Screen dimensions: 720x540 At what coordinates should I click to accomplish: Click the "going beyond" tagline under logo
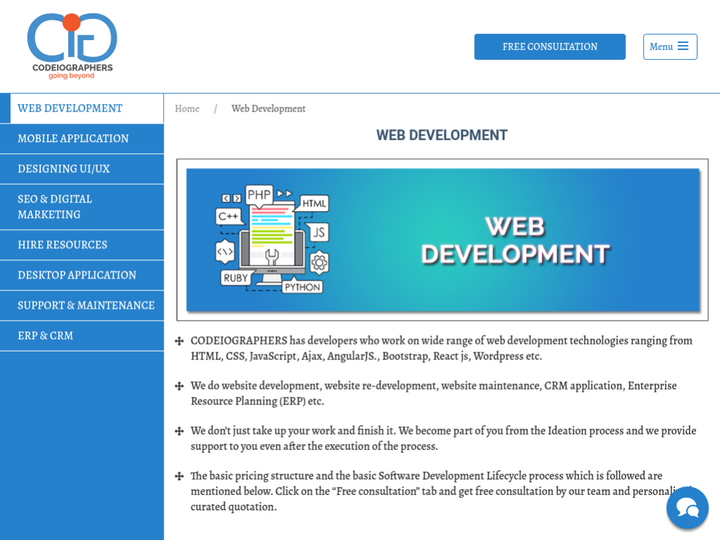71,76
